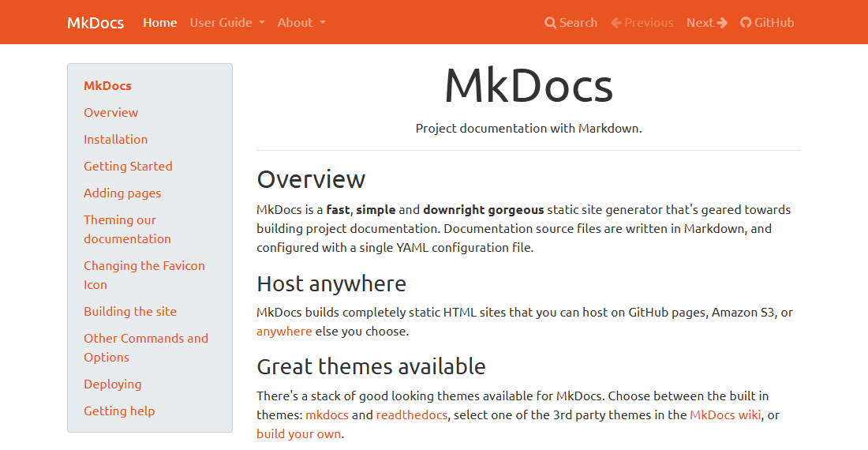Click the Great themes available heading
This screenshot has height=450, width=868.
372,366
